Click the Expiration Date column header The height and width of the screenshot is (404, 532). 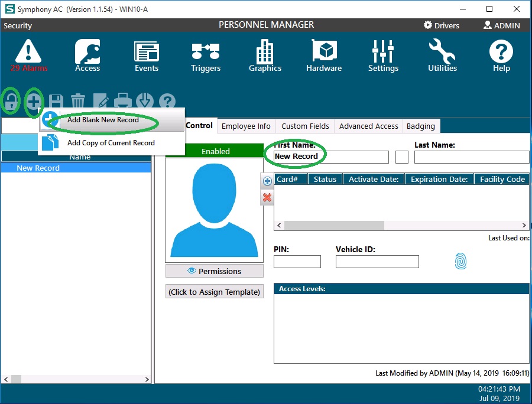[x=439, y=179]
